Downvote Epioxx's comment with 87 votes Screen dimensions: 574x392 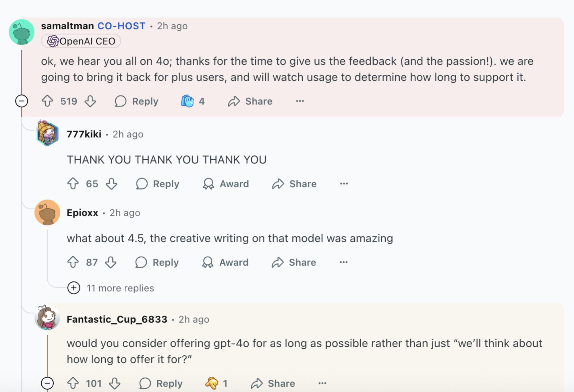111,262
